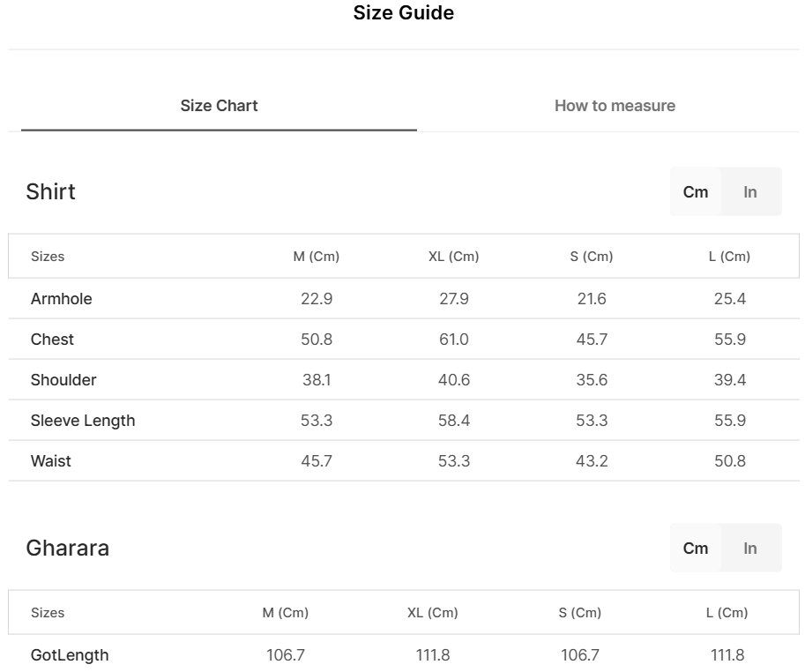This screenshot has width=805, height=672.
Task: Switch Gharara measurements to inches
Action: point(750,549)
